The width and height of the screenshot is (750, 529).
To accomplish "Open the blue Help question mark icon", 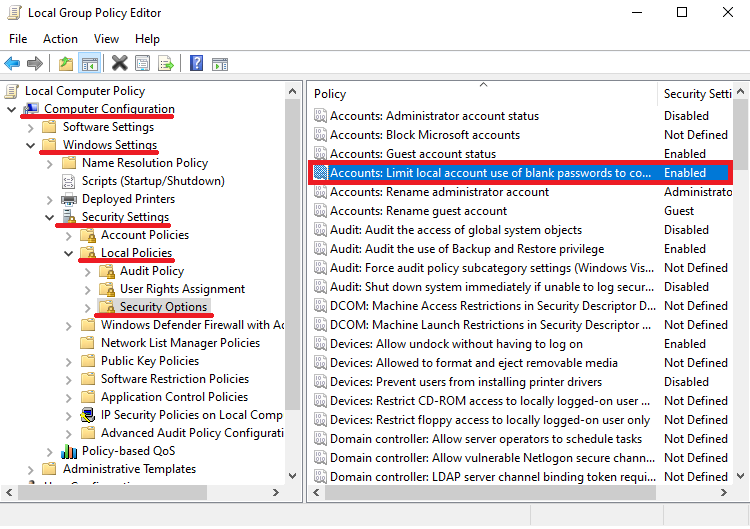I will 196,63.
